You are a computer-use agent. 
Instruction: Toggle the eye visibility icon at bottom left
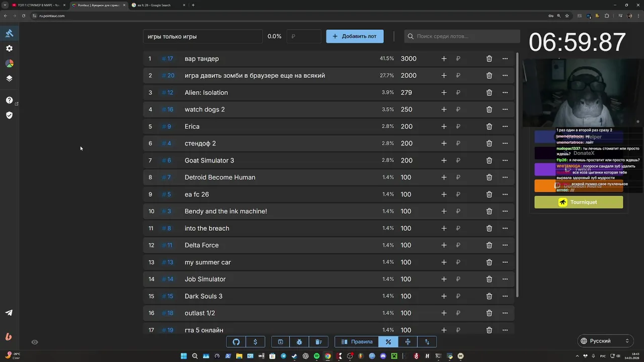coord(34,342)
